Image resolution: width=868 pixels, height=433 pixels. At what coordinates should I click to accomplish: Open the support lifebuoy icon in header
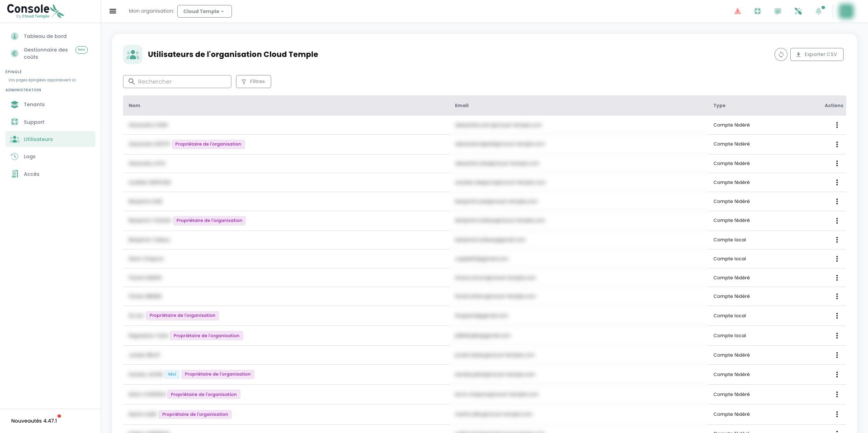[x=758, y=11]
